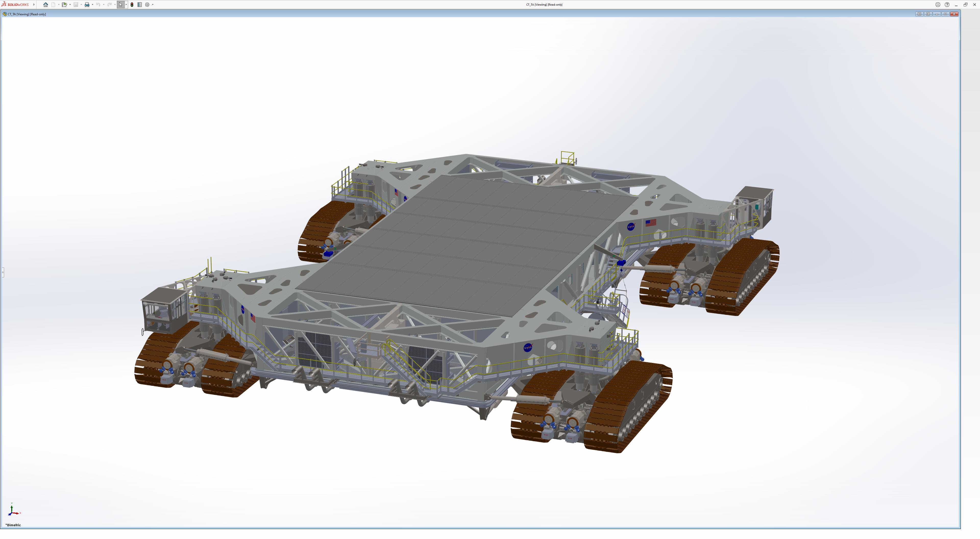The width and height of the screenshot is (980, 539).
Task: Click the Rebuild traffic light icon
Action: (132, 5)
